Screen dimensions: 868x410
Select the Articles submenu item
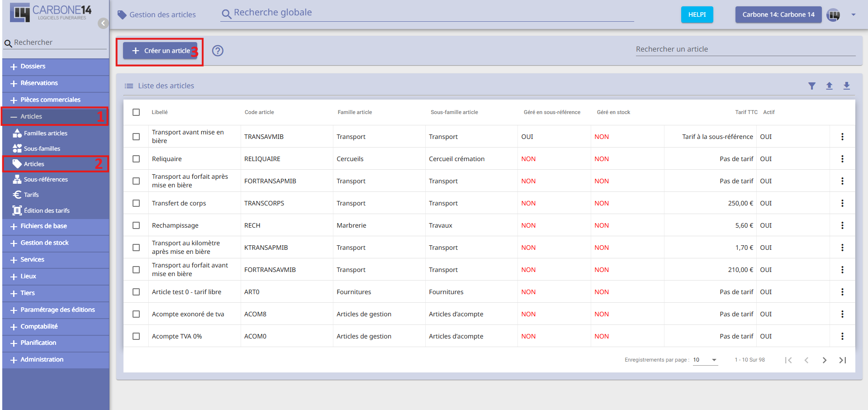56,164
